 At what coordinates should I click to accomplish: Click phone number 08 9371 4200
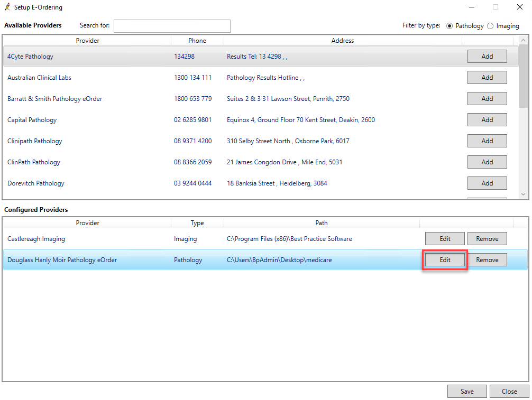pos(192,141)
